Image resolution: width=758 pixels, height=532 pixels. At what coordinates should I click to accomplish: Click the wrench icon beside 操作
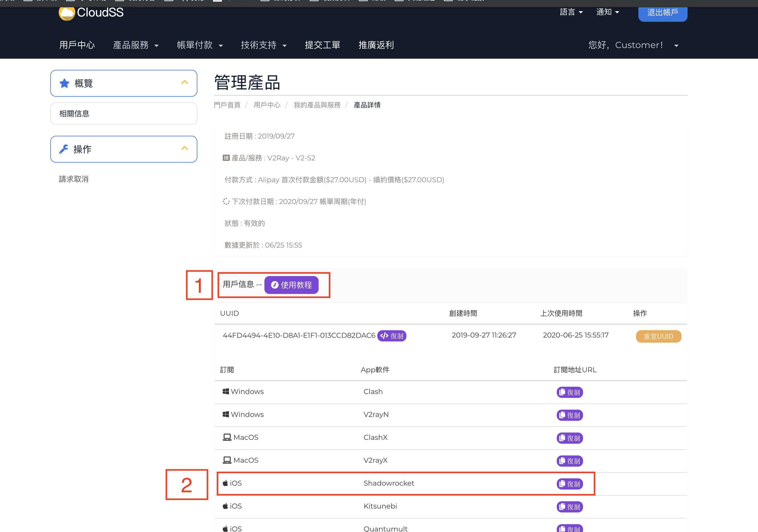[x=64, y=149]
